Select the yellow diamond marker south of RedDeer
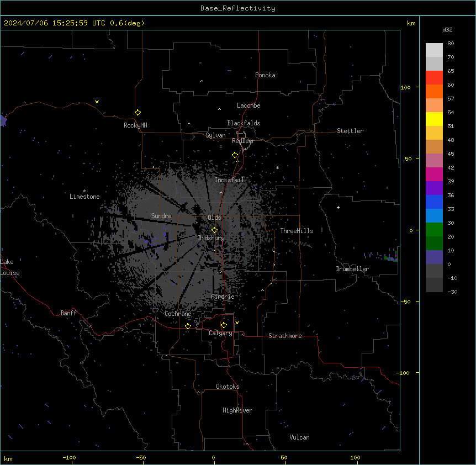Screen dimensions: 476x465 click(x=235, y=155)
